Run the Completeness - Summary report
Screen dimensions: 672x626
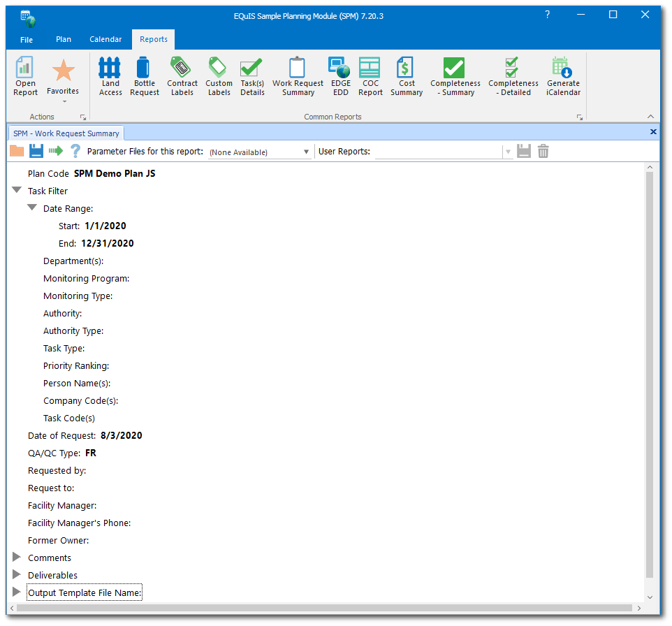(455, 75)
